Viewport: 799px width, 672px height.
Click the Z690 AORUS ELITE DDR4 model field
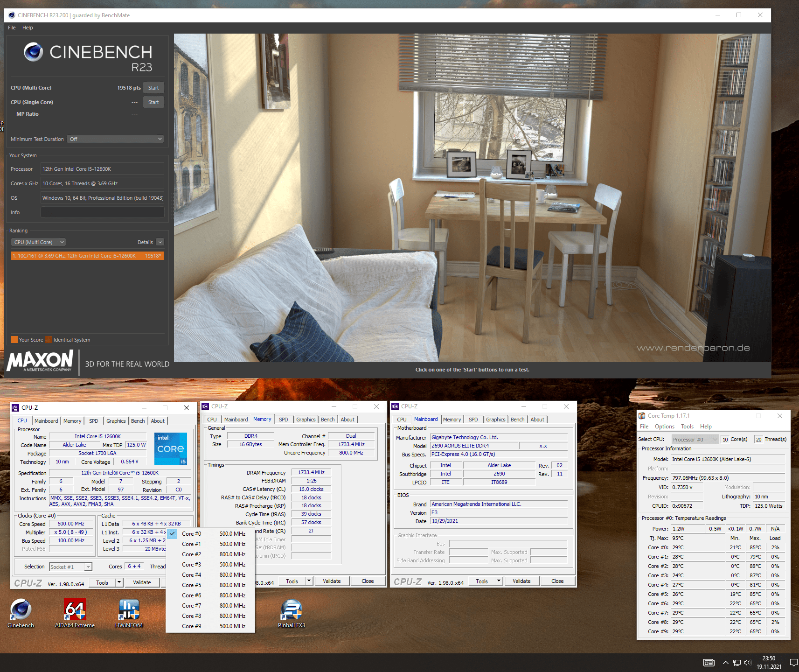click(x=473, y=446)
